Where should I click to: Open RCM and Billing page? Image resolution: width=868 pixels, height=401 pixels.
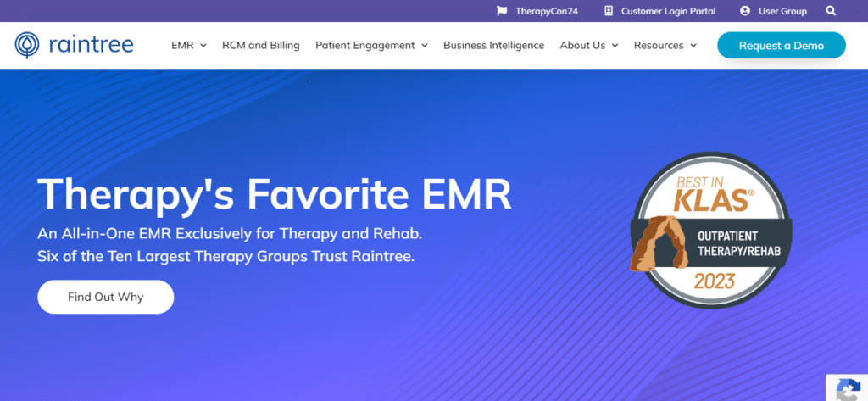pyautogui.click(x=261, y=46)
